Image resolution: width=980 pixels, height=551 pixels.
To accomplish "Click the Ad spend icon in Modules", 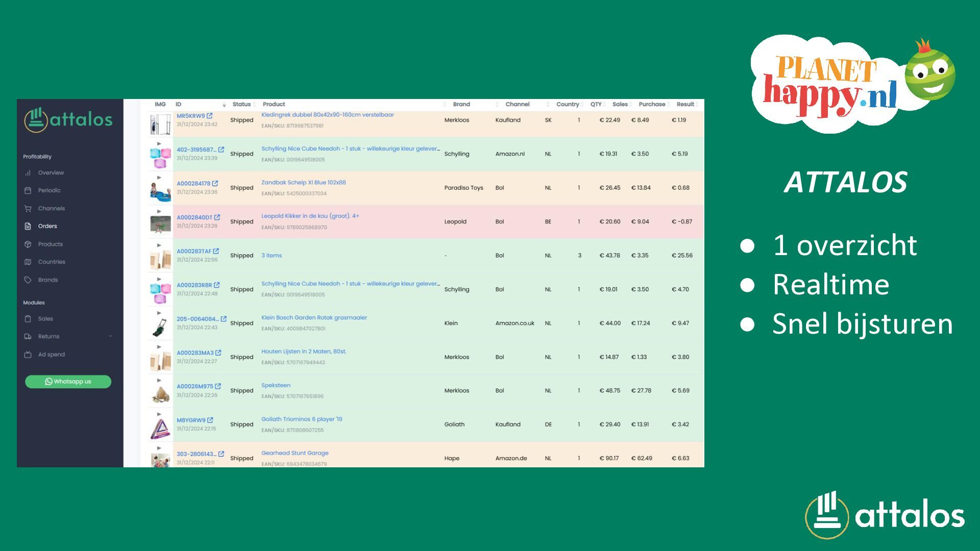I will click(28, 355).
